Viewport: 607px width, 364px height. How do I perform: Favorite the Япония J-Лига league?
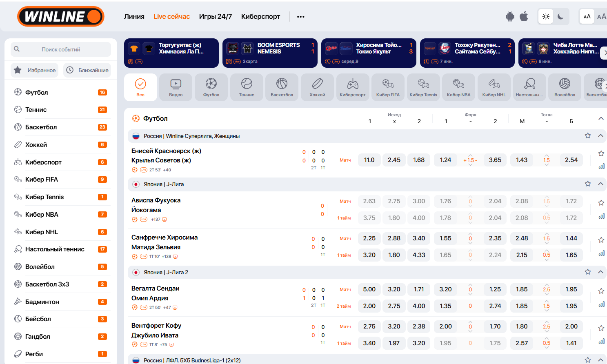588,184
